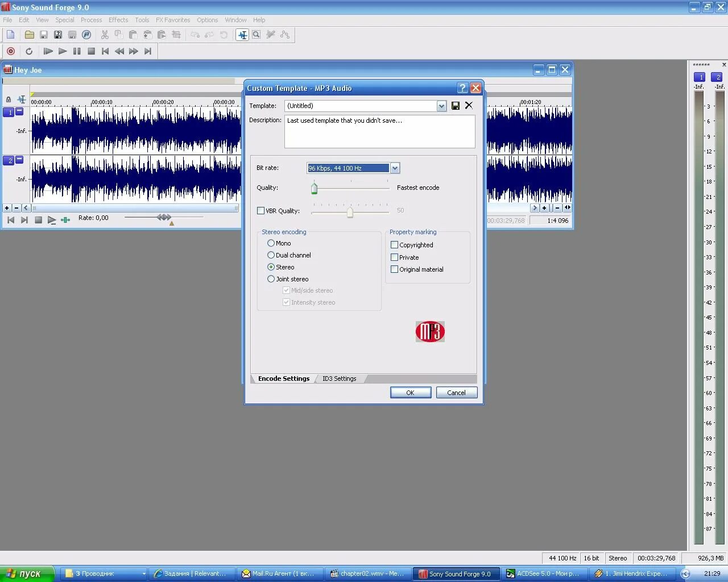Enable the VBR Quality checkbox
Screen dimensions: 728x582
[x=260, y=211]
